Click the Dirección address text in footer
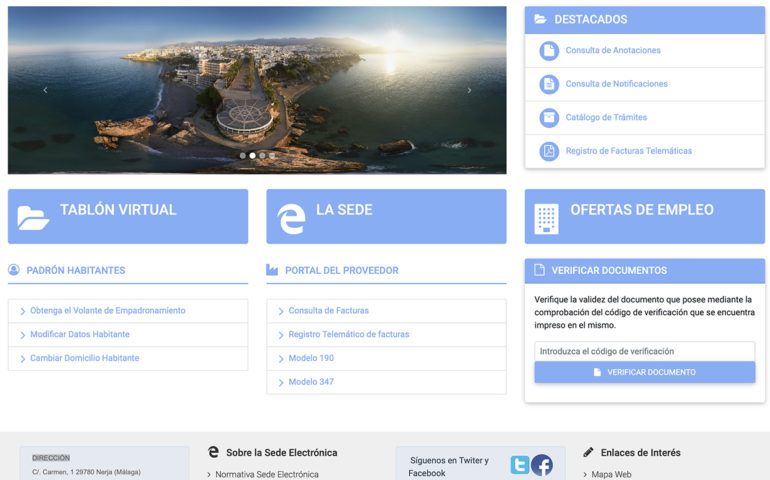The height and width of the screenshot is (480, 770). (x=86, y=472)
